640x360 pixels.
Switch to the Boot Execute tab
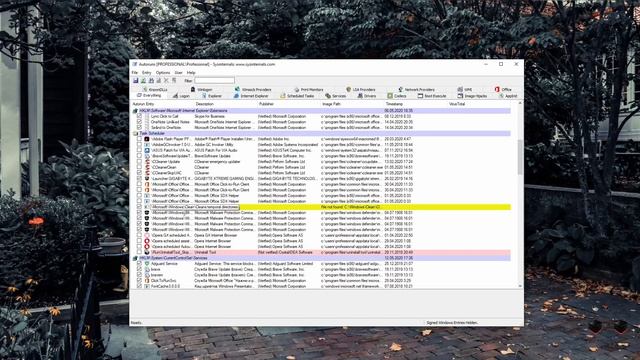432,96
